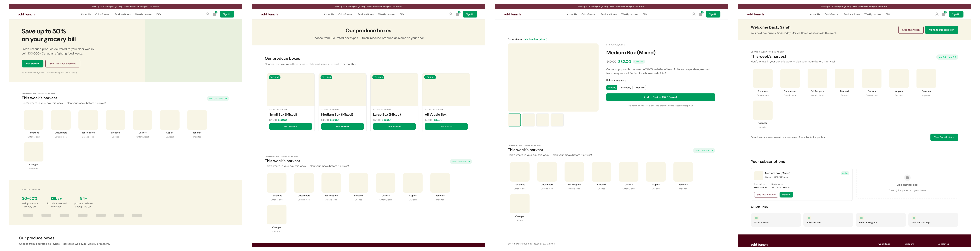Open Cold-Pressed in the produce boxes listing page navigation

(x=346, y=14)
